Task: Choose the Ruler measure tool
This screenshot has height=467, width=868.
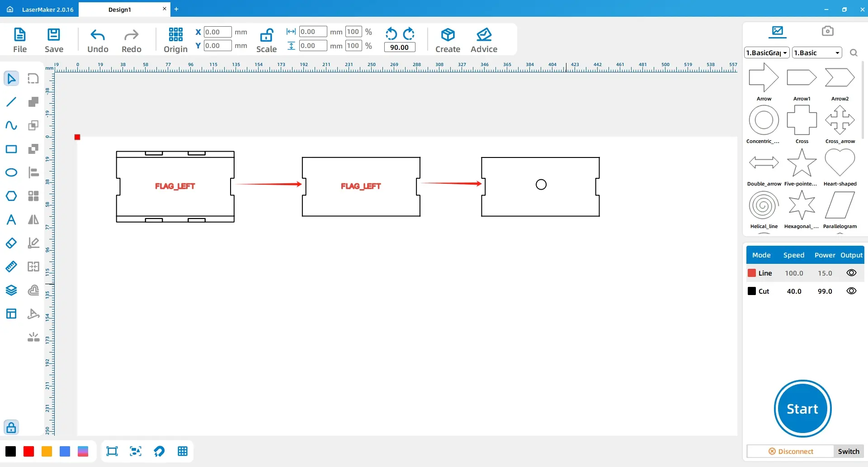Action: (x=11, y=267)
